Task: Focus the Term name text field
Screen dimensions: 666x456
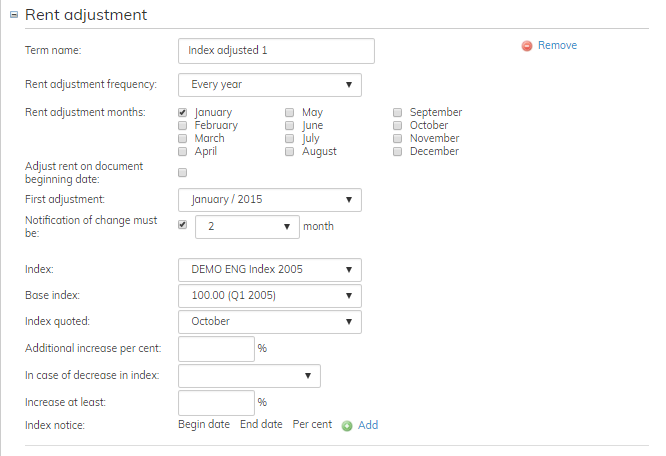Action: coord(276,51)
